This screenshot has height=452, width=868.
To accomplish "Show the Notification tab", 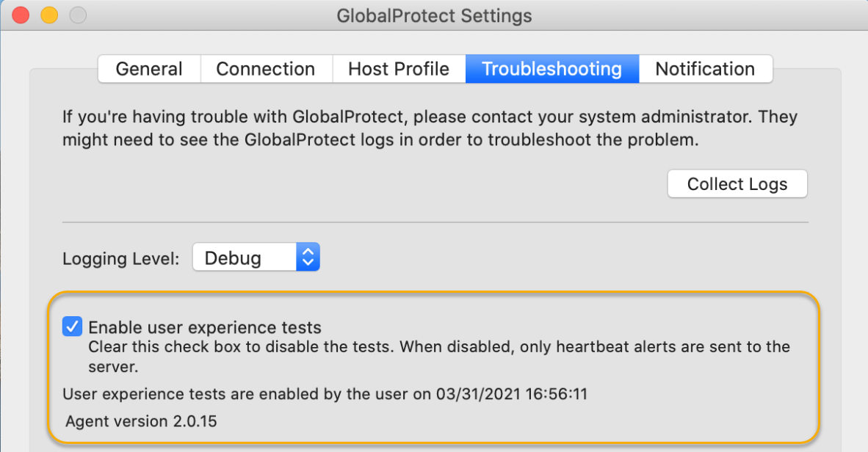I will 705,69.
